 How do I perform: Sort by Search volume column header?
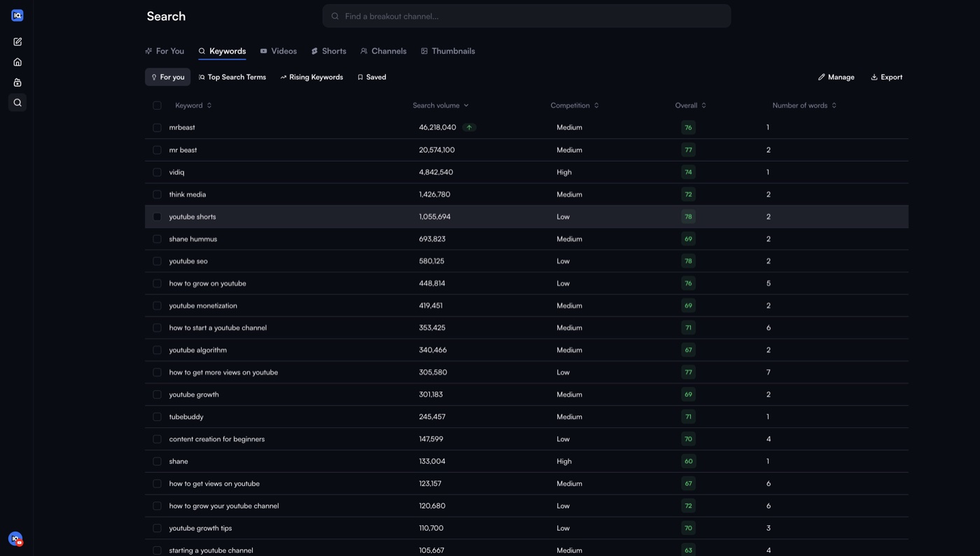440,106
